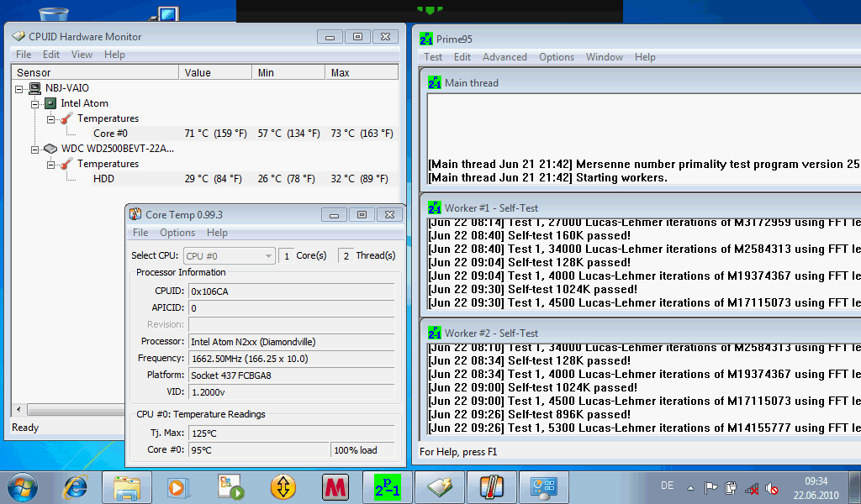Open the Window menu in Prime95

point(605,57)
